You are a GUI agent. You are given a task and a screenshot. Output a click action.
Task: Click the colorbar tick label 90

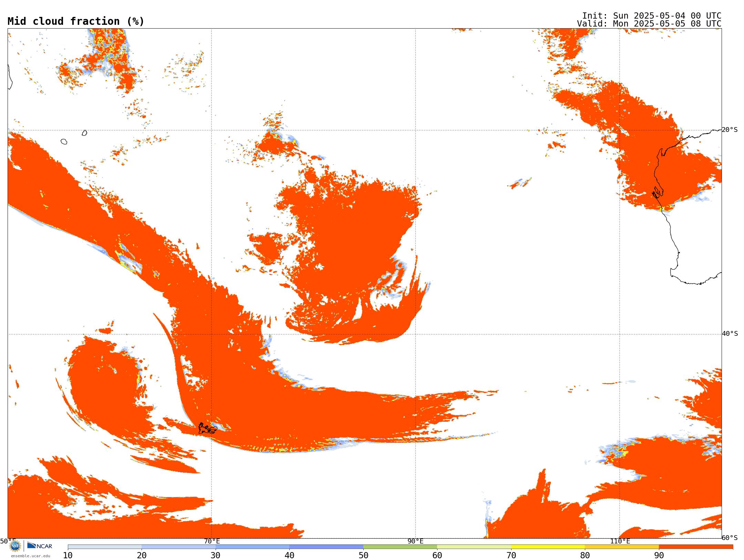(659, 556)
